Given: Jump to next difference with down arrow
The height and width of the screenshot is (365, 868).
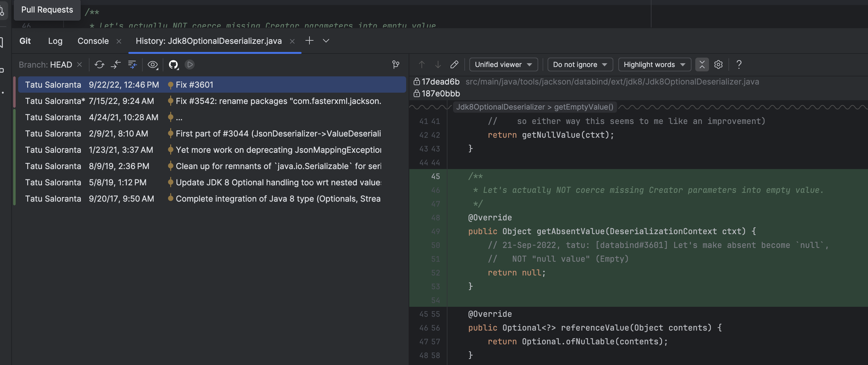Looking at the screenshot, I should click(438, 64).
